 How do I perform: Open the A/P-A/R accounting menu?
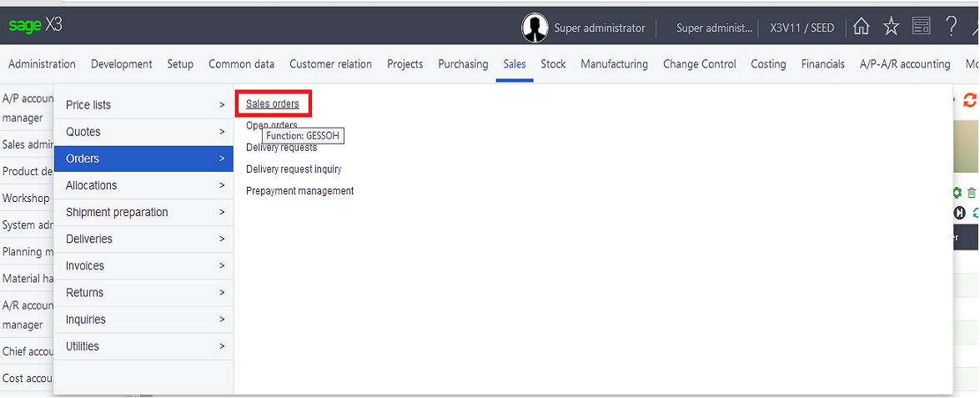point(905,63)
